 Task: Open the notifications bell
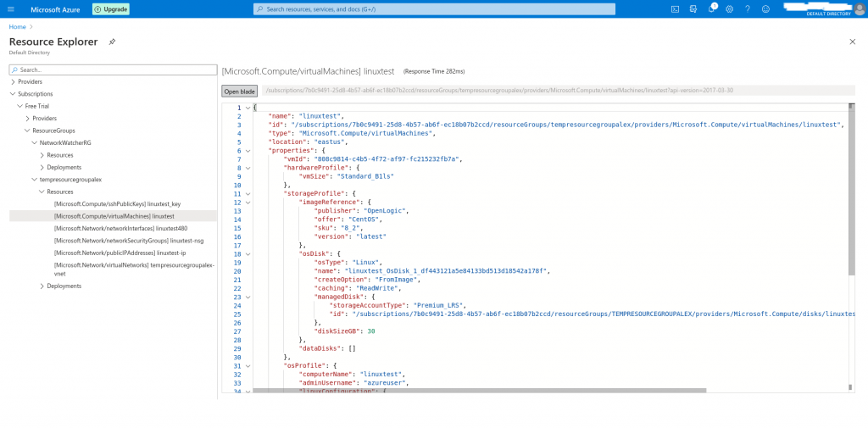tap(712, 9)
